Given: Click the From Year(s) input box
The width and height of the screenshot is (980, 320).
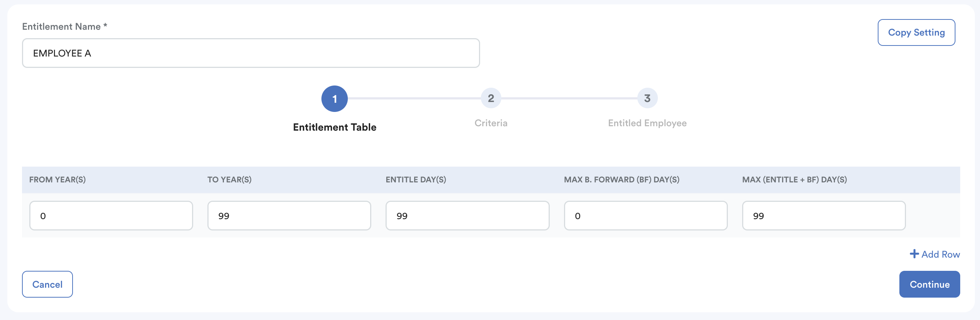Looking at the screenshot, I should pos(111,216).
